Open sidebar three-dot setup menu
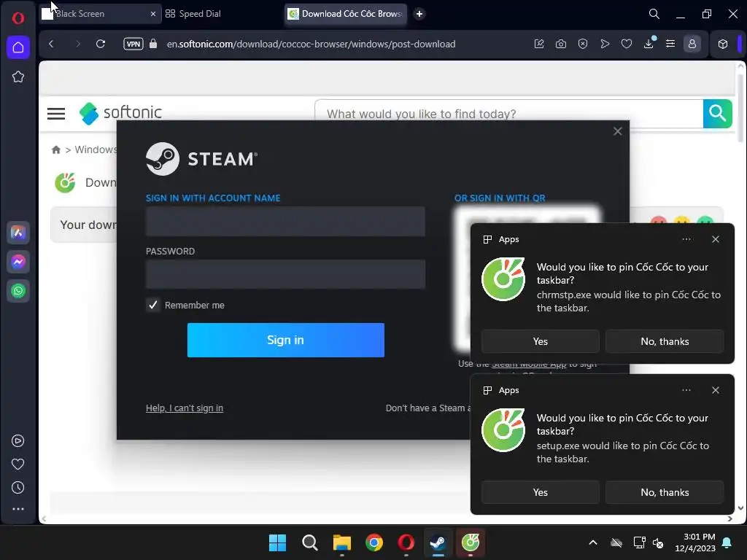 [18, 509]
